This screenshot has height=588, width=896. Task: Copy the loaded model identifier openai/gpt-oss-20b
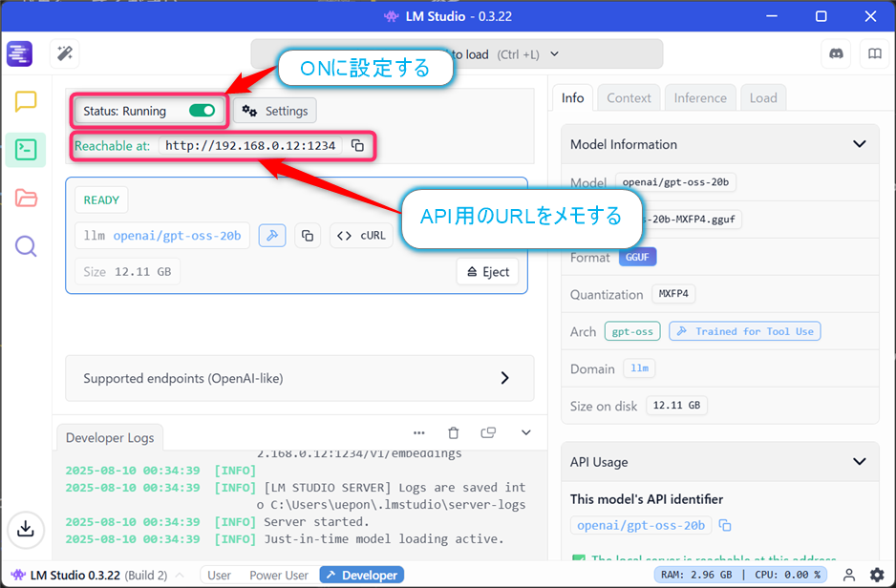coord(308,235)
